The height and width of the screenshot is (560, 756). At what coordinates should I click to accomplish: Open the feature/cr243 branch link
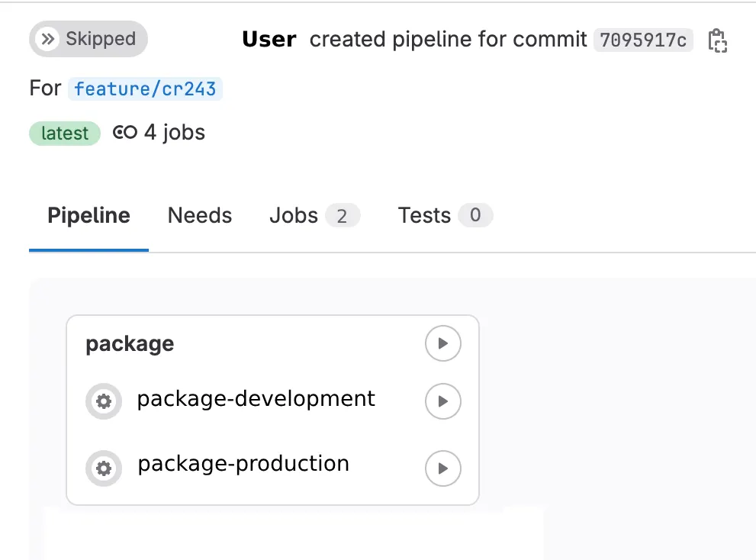coord(145,89)
